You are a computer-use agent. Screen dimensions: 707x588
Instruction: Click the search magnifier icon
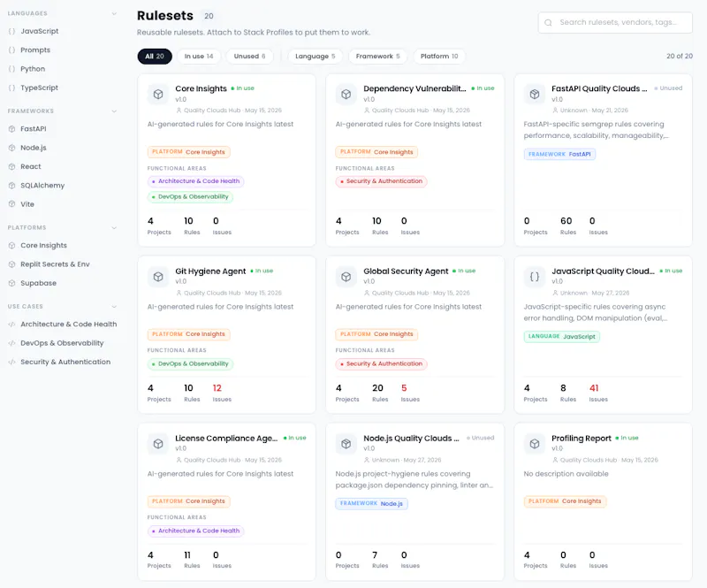pos(548,23)
